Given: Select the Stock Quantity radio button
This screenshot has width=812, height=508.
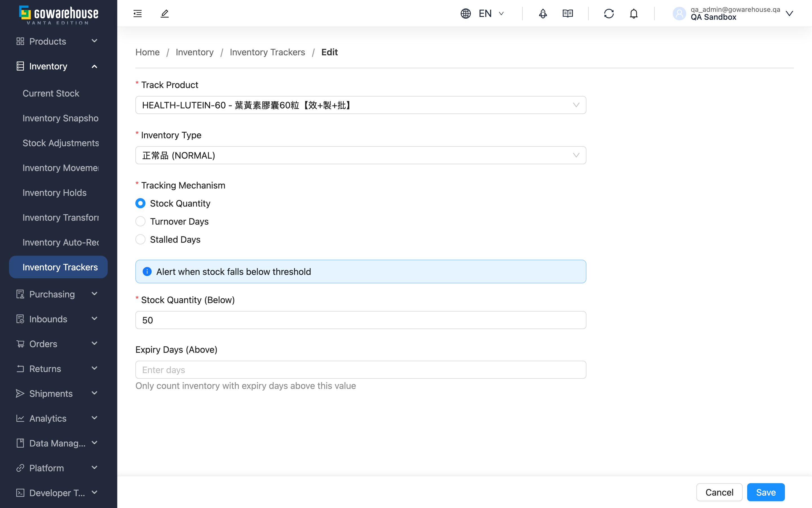Looking at the screenshot, I should [140, 203].
